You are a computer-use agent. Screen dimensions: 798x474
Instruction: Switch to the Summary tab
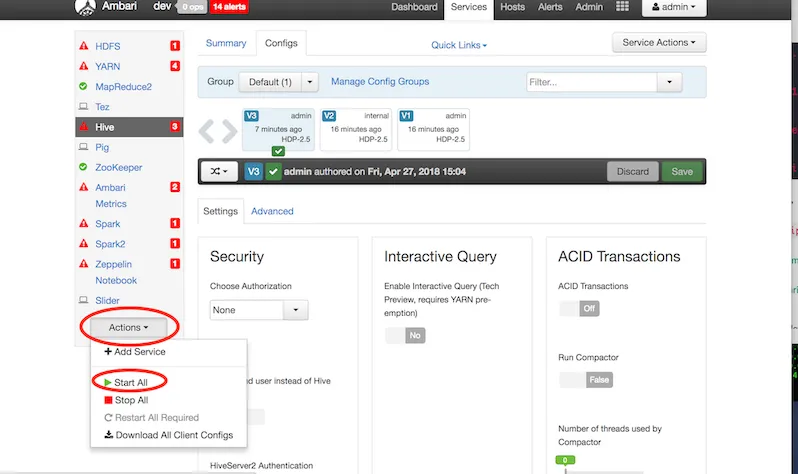[226, 43]
